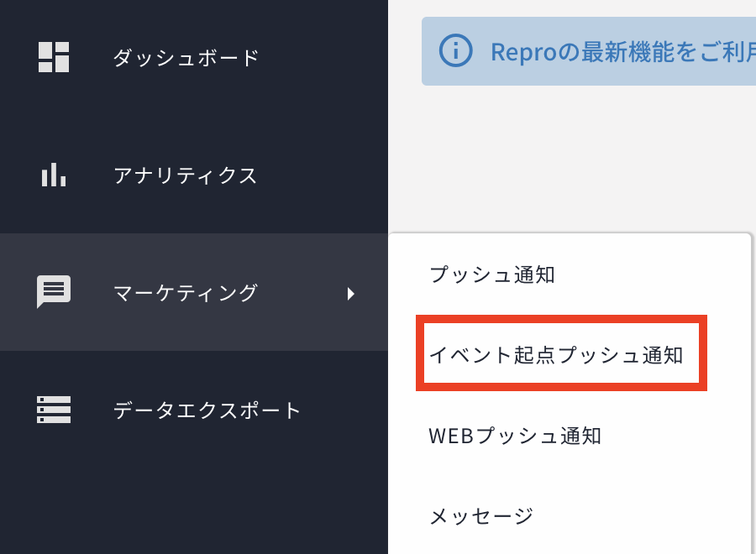Image resolution: width=756 pixels, height=554 pixels.
Task: Click highlighted row space between マーケティング and arrow
Action: pos(302,294)
